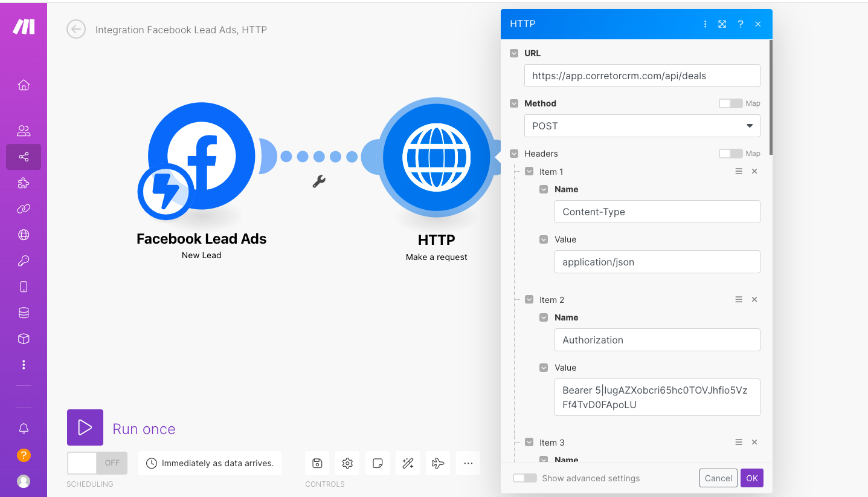
Task: Open HTTP panel three-dot menu
Action: [x=705, y=24]
